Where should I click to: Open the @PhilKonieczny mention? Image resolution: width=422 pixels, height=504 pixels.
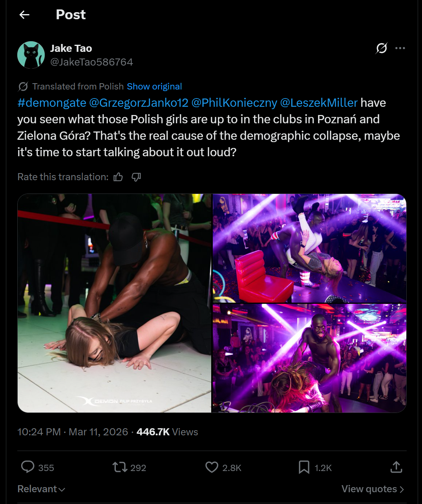234,103
